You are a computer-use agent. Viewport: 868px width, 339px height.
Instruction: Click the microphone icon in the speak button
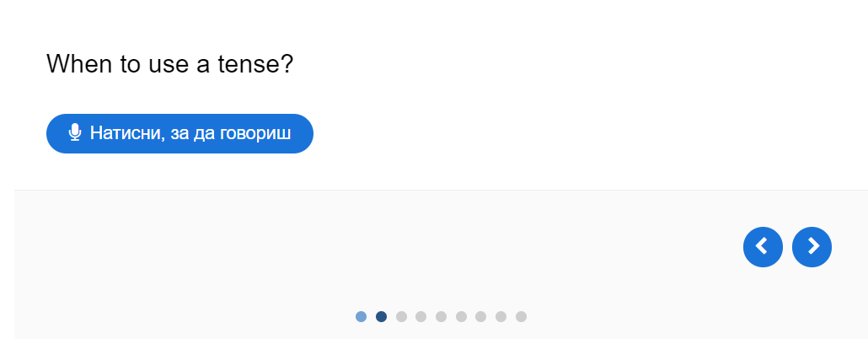pyautogui.click(x=75, y=133)
